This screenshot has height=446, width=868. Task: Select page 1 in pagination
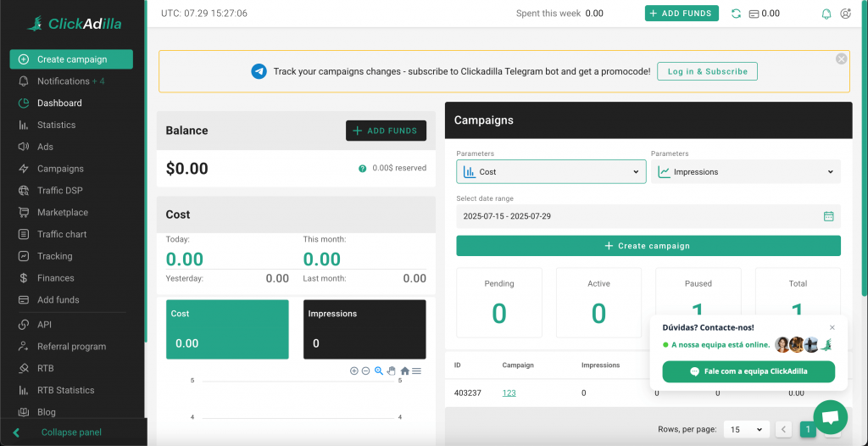point(808,429)
